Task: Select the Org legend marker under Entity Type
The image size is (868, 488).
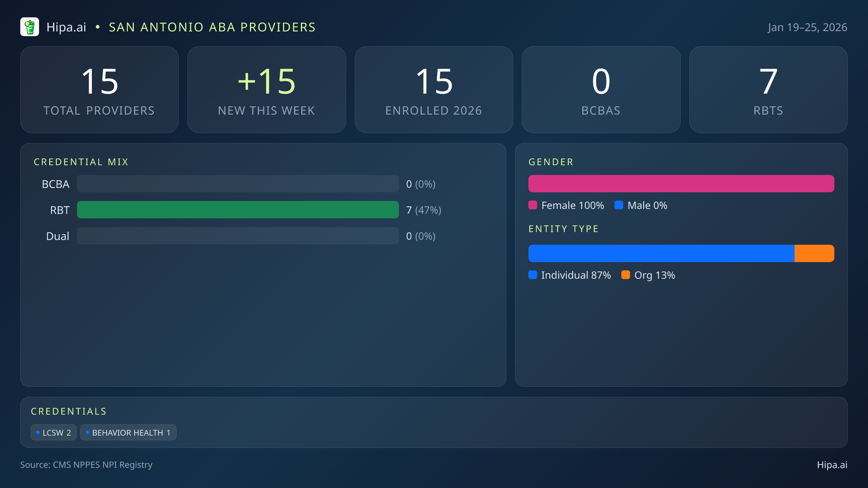Action: click(626, 275)
